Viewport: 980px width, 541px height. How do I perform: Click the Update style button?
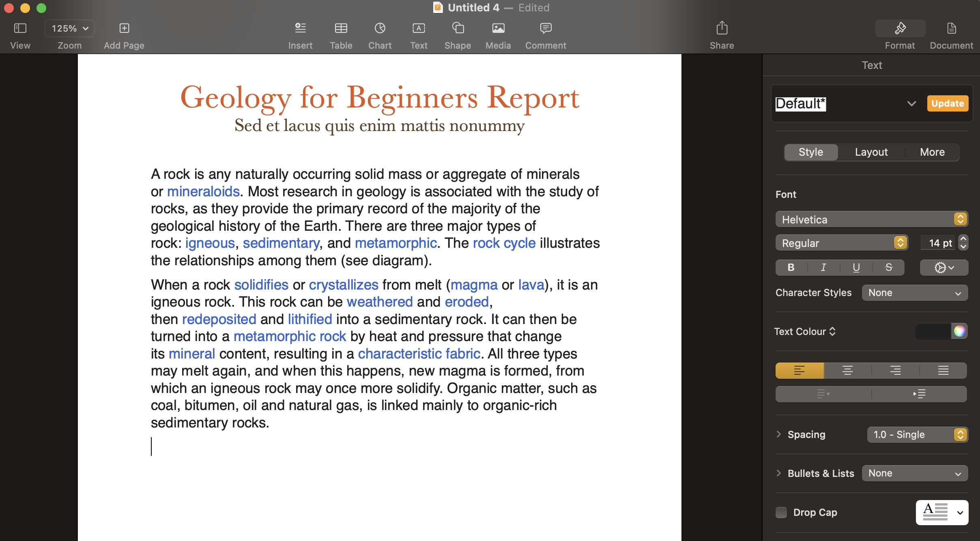(x=948, y=103)
